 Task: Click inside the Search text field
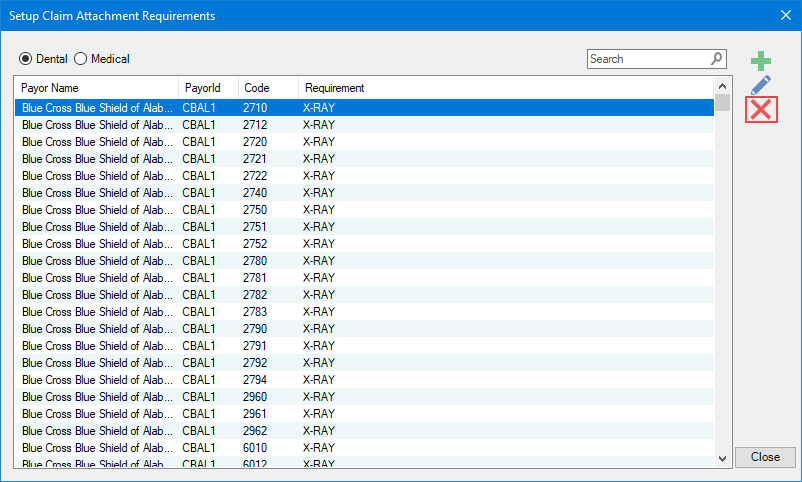(x=648, y=59)
